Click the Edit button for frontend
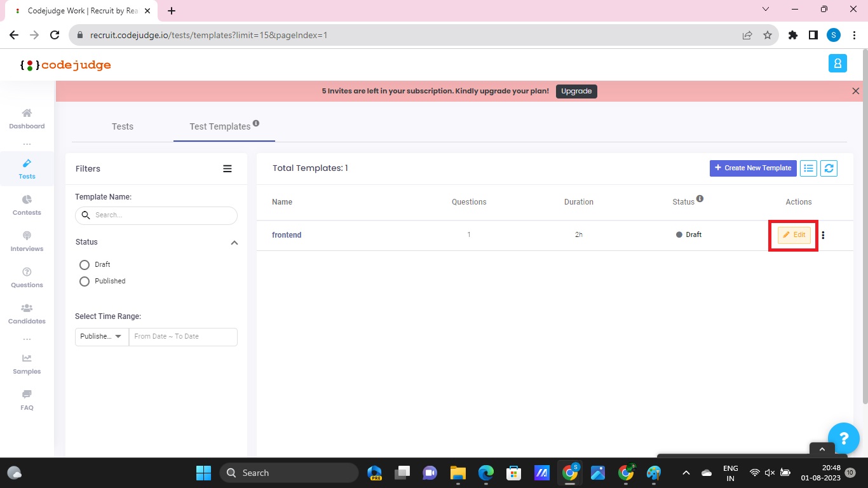The image size is (868, 488). pos(793,234)
